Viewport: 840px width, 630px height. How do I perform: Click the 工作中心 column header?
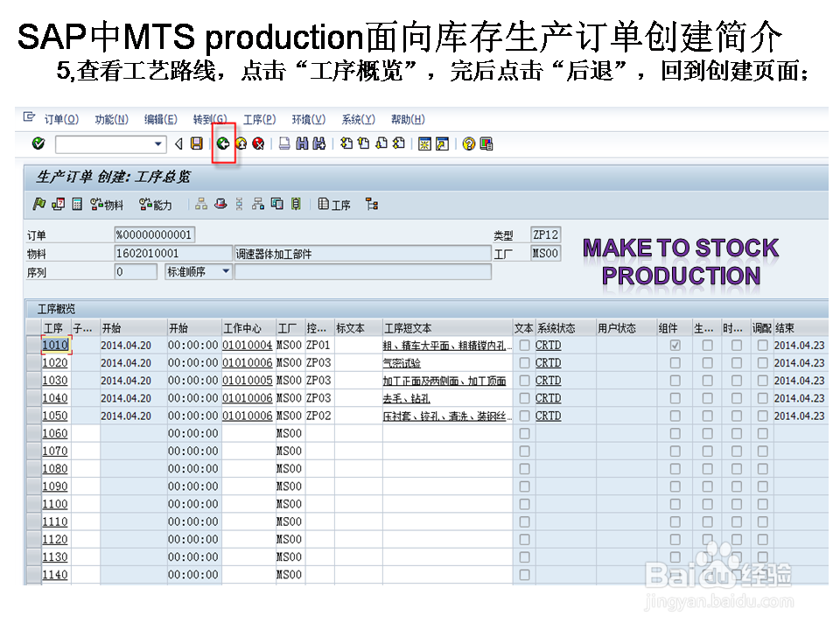[248, 328]
